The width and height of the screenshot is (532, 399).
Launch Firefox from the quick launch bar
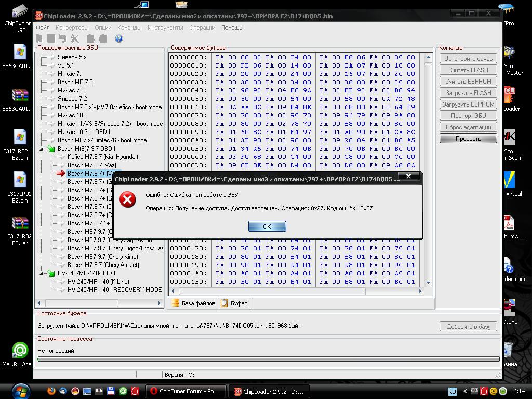point(51,391)
